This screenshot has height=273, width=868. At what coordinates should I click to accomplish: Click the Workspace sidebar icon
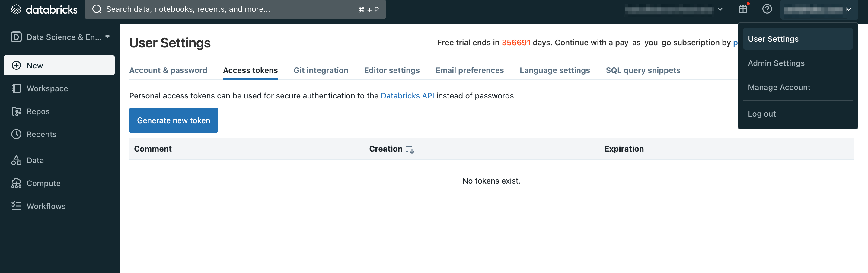click(x=16, y=88)
